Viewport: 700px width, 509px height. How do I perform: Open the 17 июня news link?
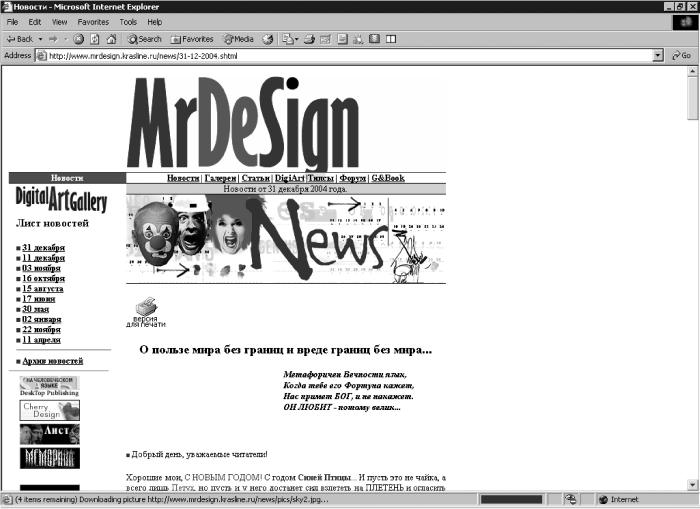pos(38,299)
